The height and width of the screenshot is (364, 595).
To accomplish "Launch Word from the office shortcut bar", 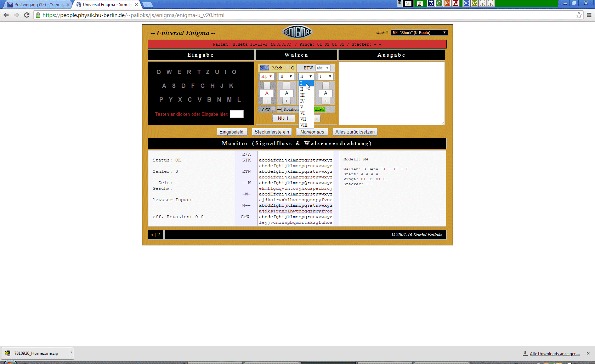I will 431,4.
